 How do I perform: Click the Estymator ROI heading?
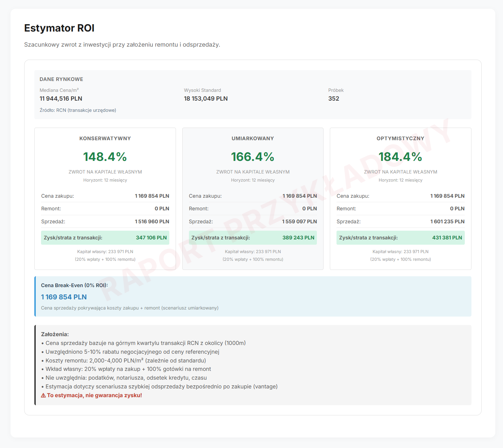(59, 28)
